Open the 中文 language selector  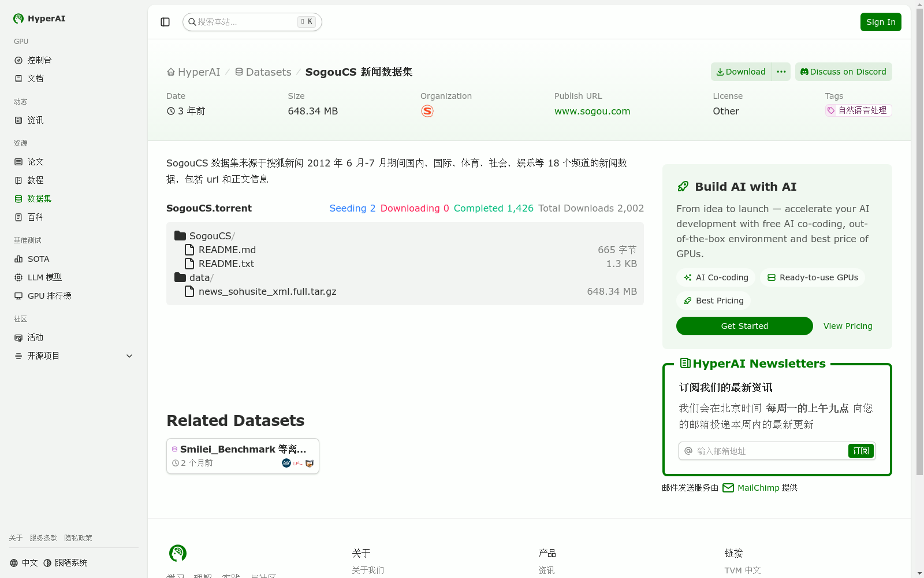[24, 563]
